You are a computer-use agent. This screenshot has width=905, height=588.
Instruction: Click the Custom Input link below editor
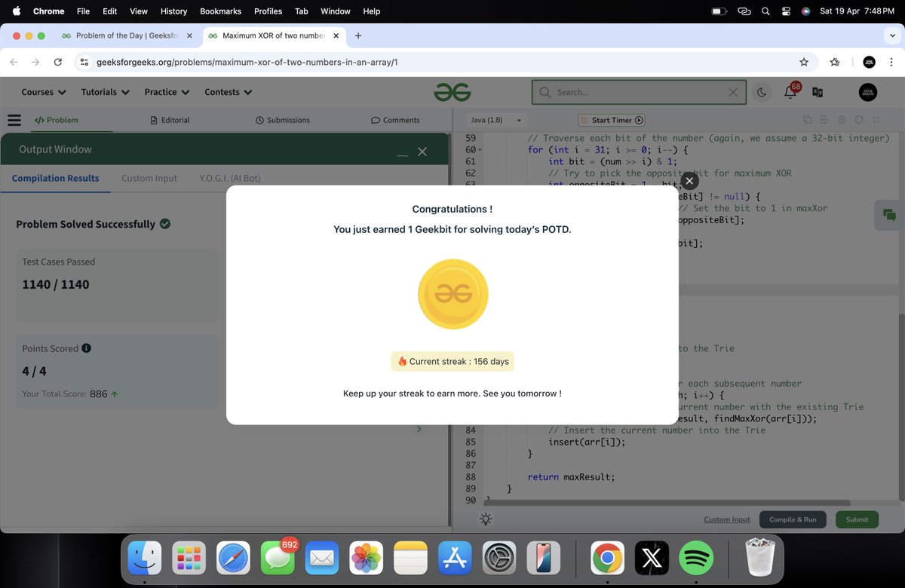point(727,519)
